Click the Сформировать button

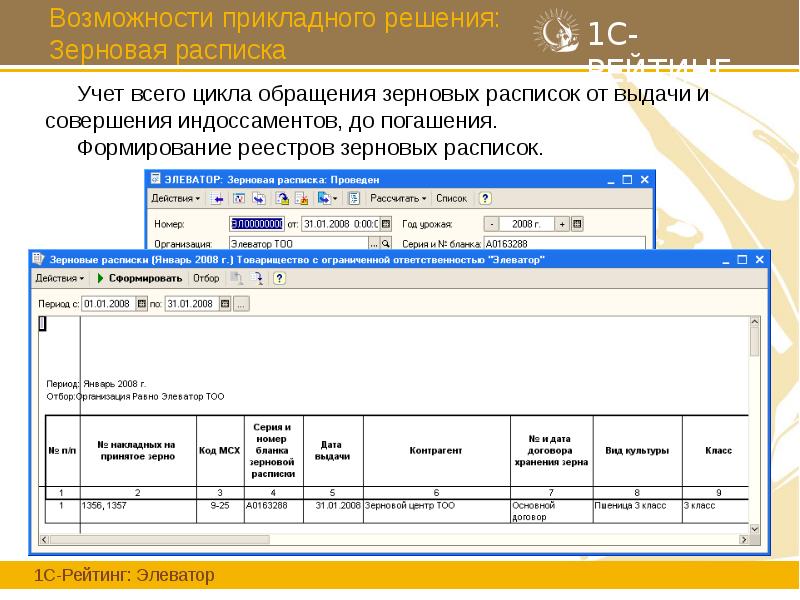(x=143, y=280)
